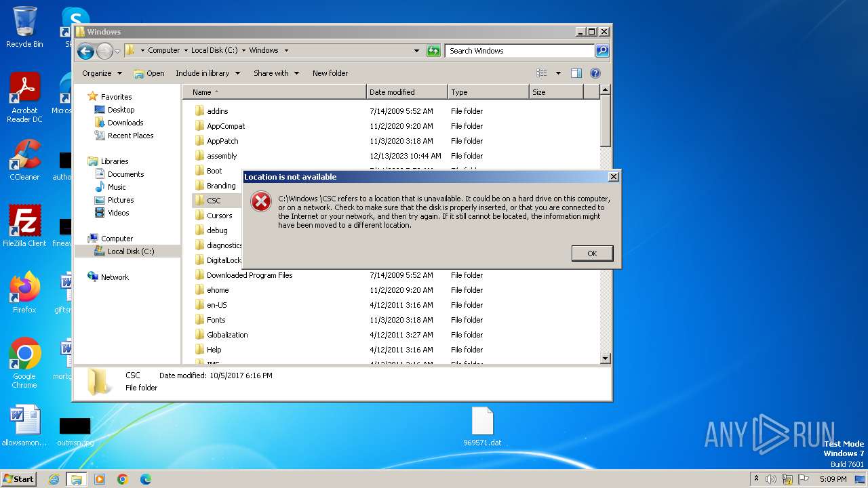
Task: Select Downloads in the navigation pane
Action: [x=125, y=123]
